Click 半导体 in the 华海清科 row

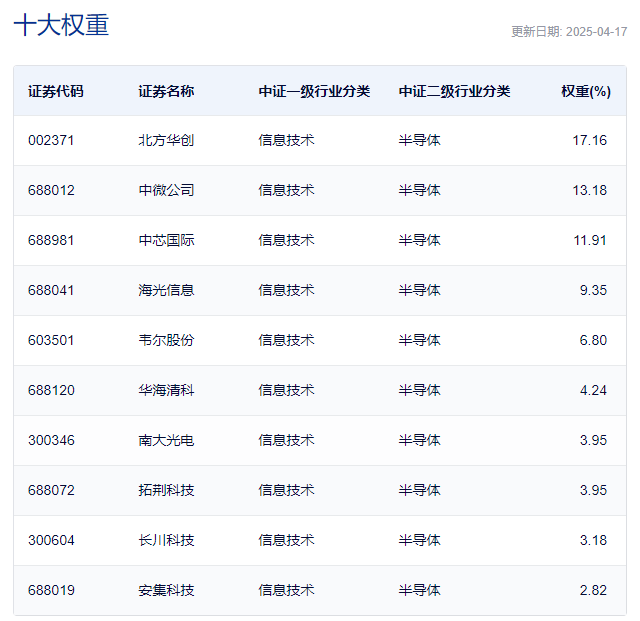coord(420,390)
